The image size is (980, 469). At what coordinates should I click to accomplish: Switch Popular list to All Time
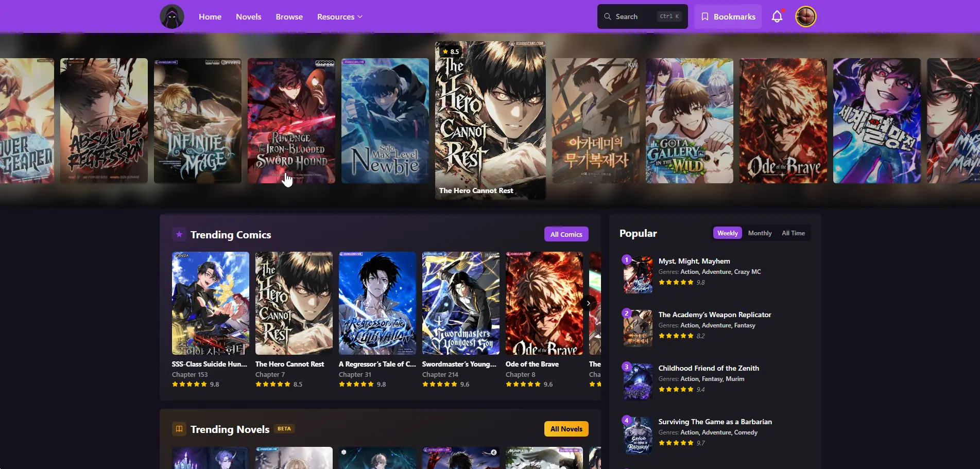coord(793,233)
